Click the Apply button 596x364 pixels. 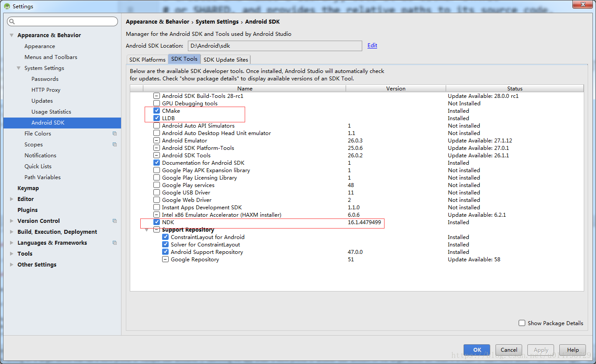tap(541, 350)
